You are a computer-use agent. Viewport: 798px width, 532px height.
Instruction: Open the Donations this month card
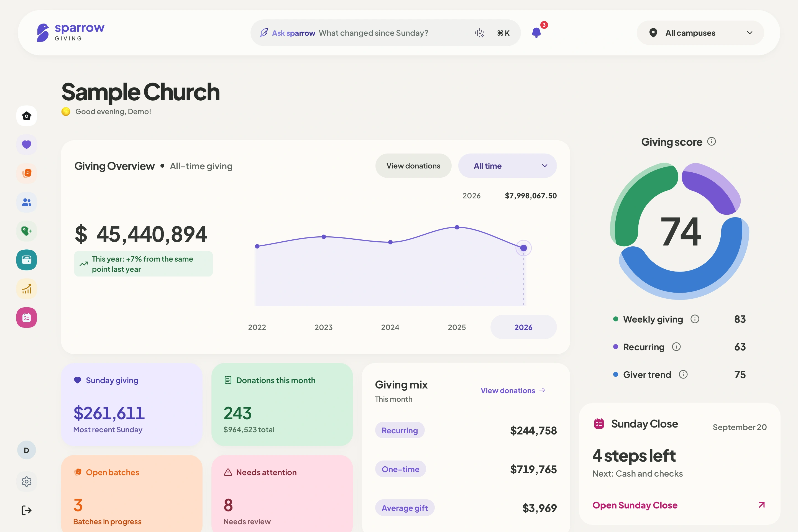pyautogui.click(x=282, y=405)
